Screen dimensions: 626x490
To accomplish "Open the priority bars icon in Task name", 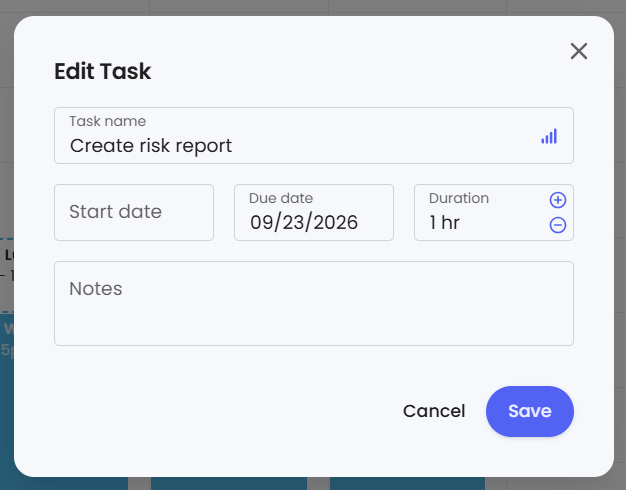I will [549, 137].
